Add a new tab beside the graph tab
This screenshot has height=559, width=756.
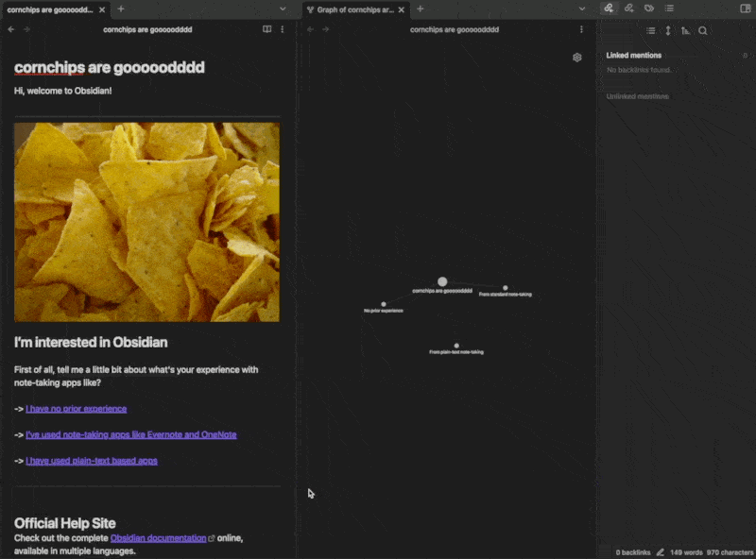click(420, 8)
